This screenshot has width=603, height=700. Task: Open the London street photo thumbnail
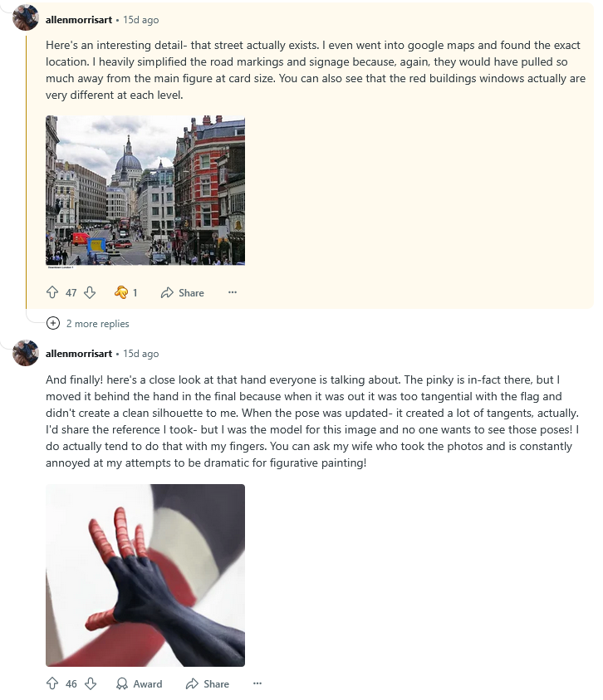pos(145,191)
